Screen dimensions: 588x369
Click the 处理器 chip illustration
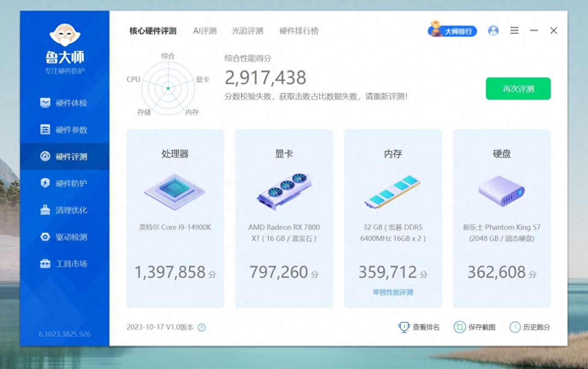(x=175, y=191)
